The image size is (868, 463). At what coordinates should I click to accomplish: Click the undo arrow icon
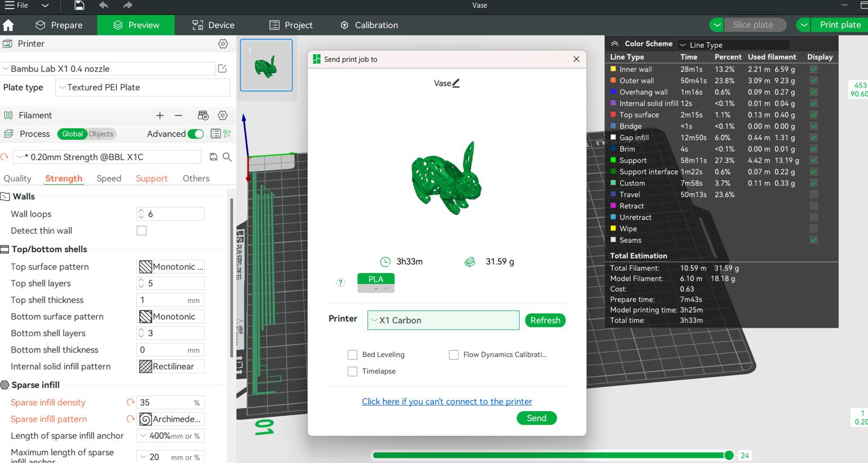[104, 6]
